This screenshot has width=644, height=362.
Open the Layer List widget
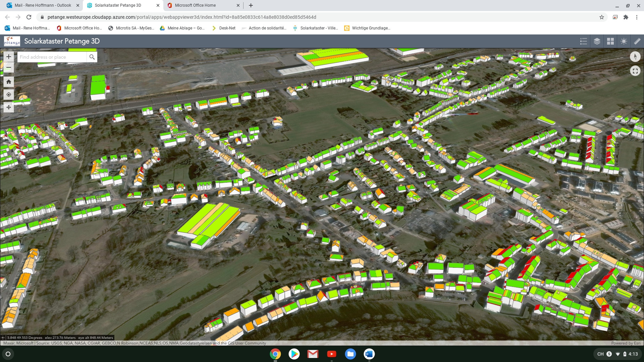[x=597, y=41]
